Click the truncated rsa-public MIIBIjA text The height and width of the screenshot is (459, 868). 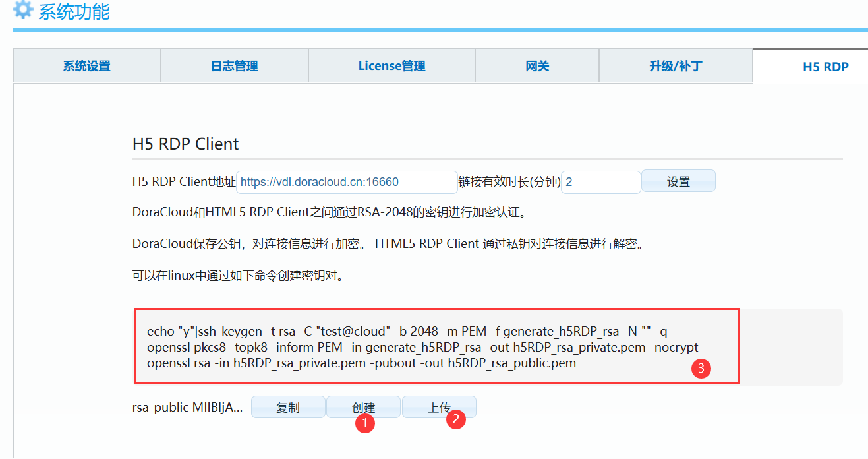[189, 407]
